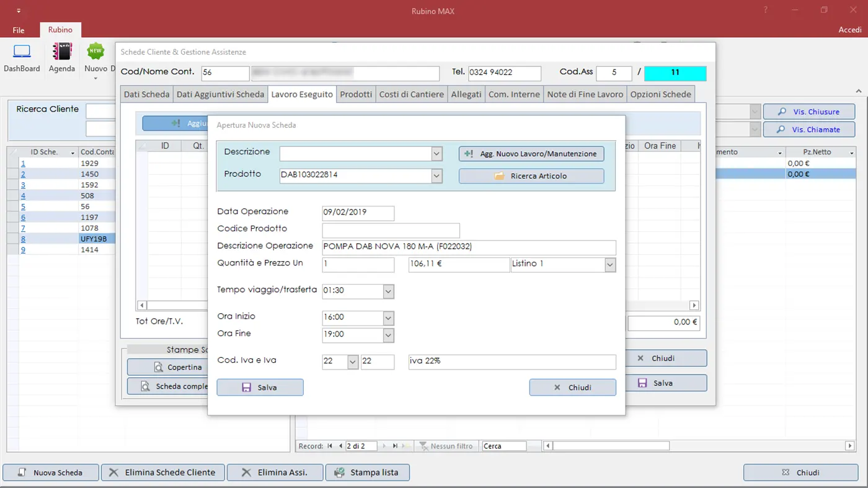Click the Ricerca Articolo button
This screenshot has width=868, height=488.
click(531, 176)
